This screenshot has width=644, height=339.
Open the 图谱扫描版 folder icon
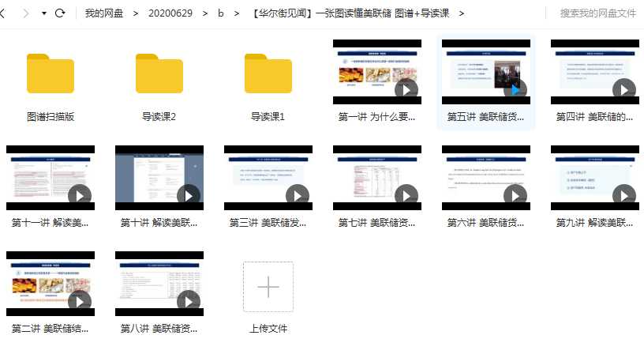pos(51,73)
